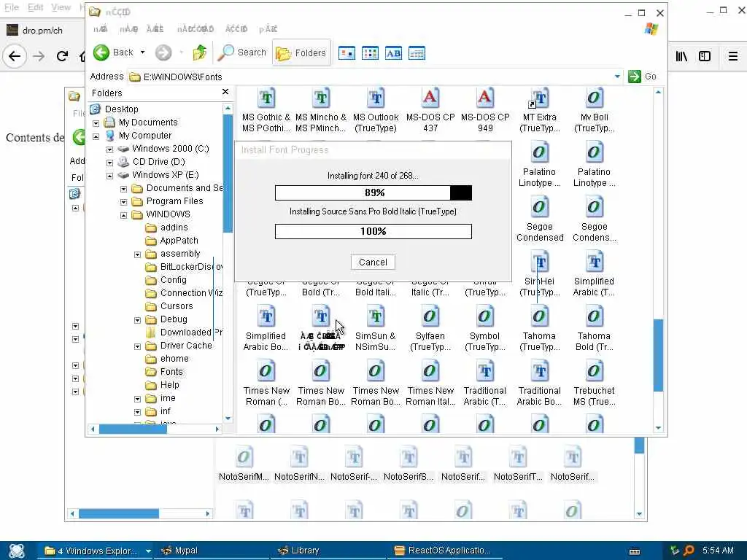Click the 89% overall install progress bar
The width and height of the screenshot is (747, 560).
point(373,192)
